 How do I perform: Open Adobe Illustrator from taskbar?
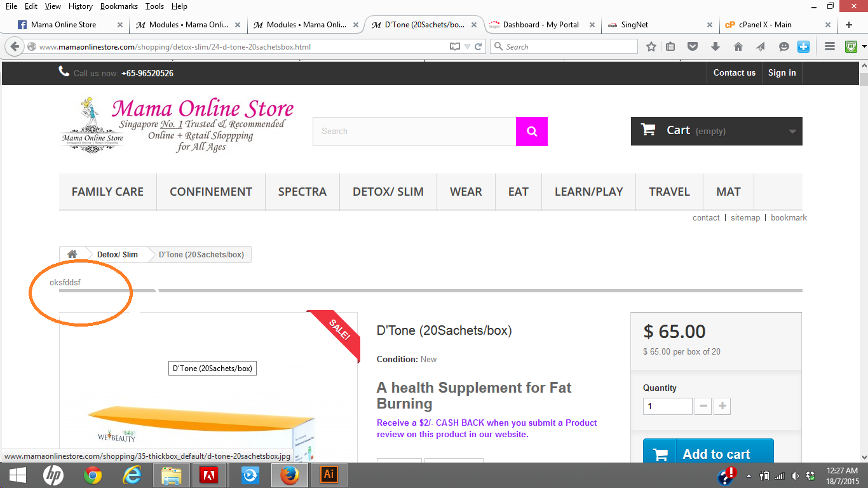coord(329,475)
